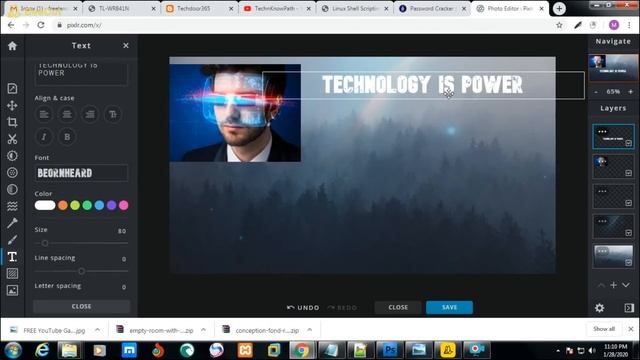Open forest background layer dots menu
Viewport: 640px width, 360px height.
pyautogui.click(x=602, y=251)
